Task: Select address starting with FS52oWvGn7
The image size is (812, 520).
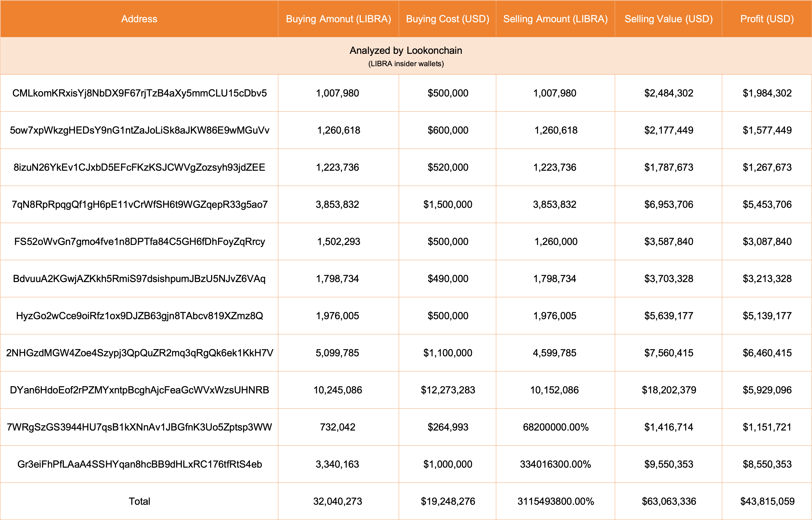Action: click(x=139, y=242)
